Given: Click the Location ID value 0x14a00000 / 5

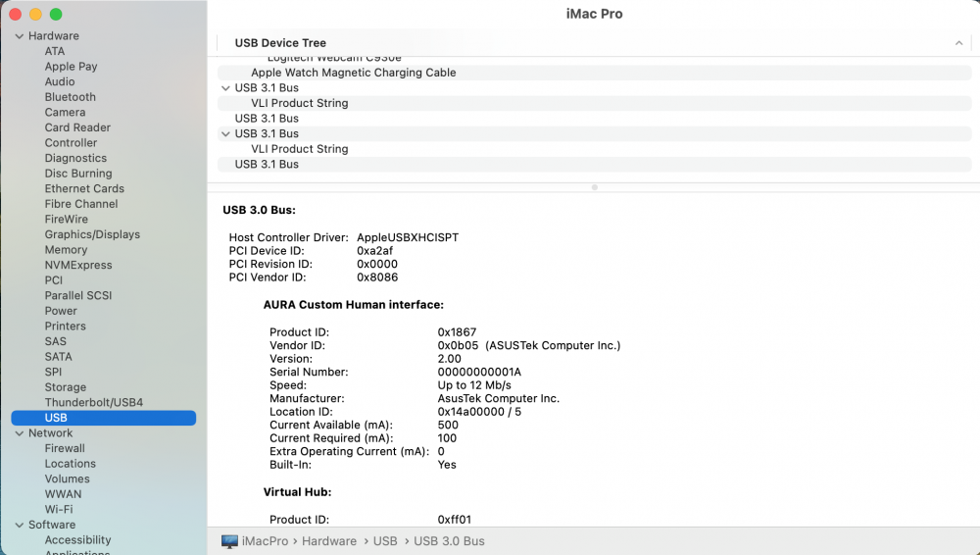Looking at the screenshot, I should click(479, 412).
